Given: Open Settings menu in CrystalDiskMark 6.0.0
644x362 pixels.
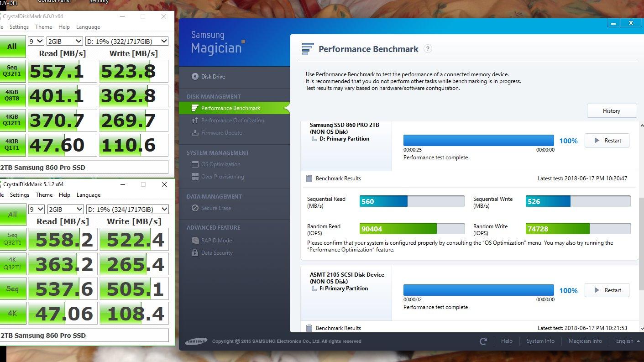Looking at the screenshot, I should point(19,27).
